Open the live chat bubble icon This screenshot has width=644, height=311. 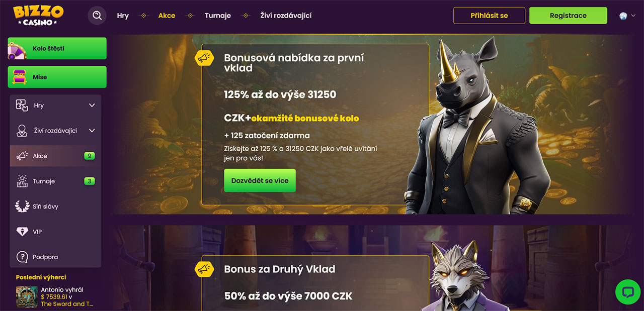point(627,292)
